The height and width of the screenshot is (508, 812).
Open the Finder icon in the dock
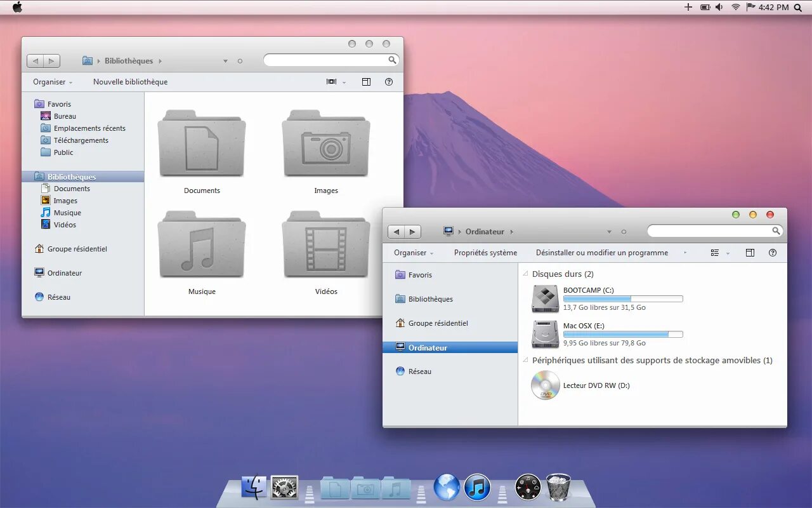[254, 487]
